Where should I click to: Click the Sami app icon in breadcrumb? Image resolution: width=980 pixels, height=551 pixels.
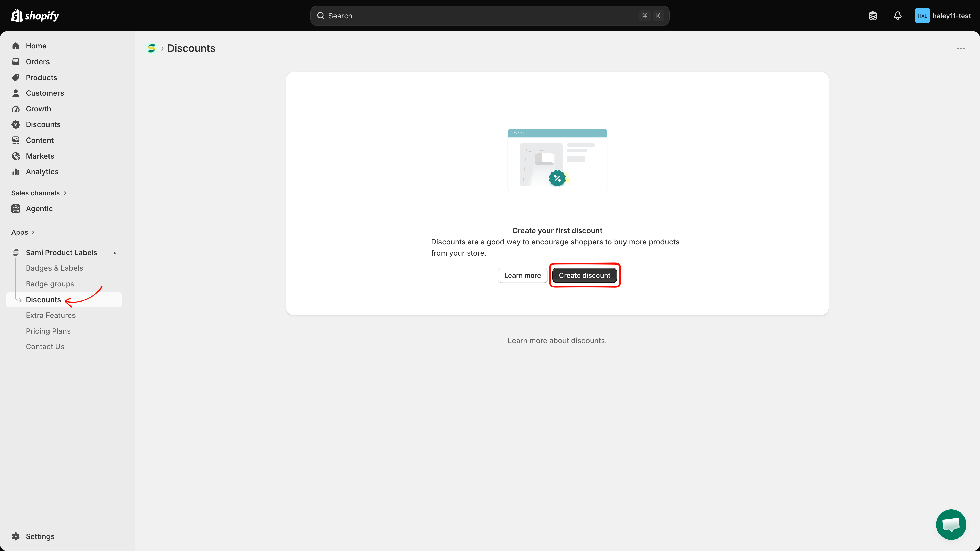(x=151, y=48)
